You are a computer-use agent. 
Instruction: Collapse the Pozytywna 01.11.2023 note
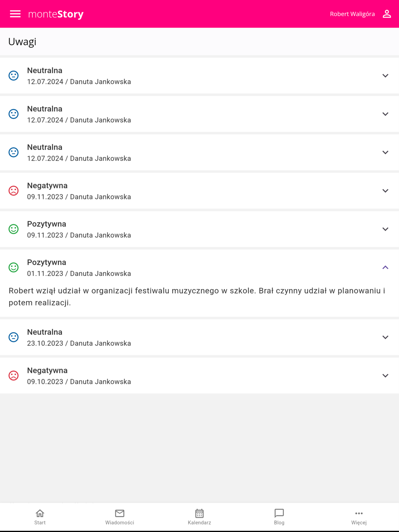click(x=385, y=267)
